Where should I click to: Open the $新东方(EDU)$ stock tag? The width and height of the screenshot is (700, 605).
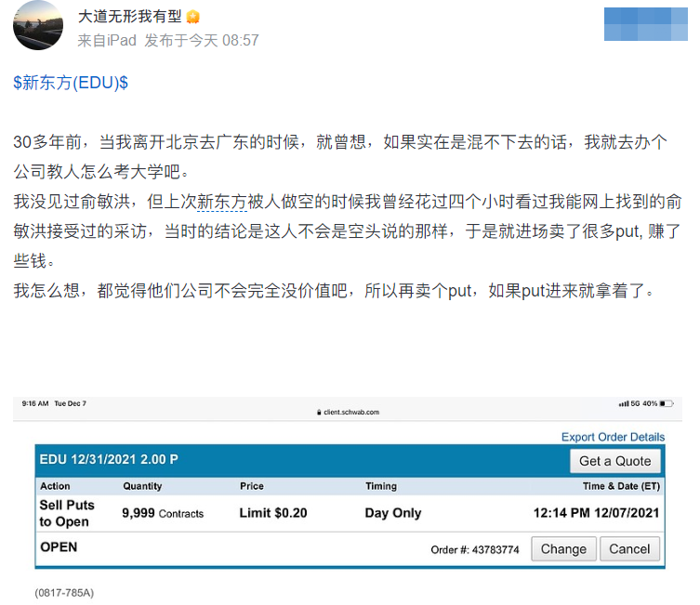coord(71,83)
